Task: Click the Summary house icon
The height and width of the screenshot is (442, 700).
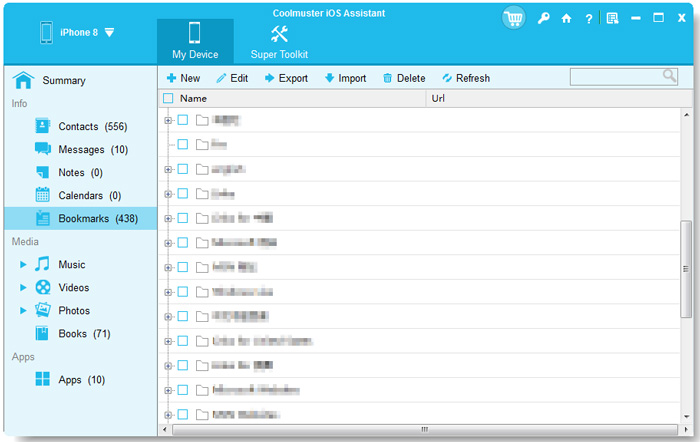Action: pos(23,80)
